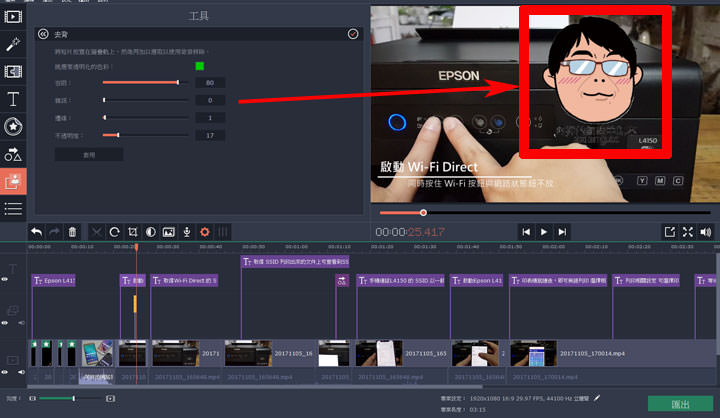This screenshot has height=418, width=720.
Task: Confirm Chroma Key with checkmark icon
Action: 353,34
